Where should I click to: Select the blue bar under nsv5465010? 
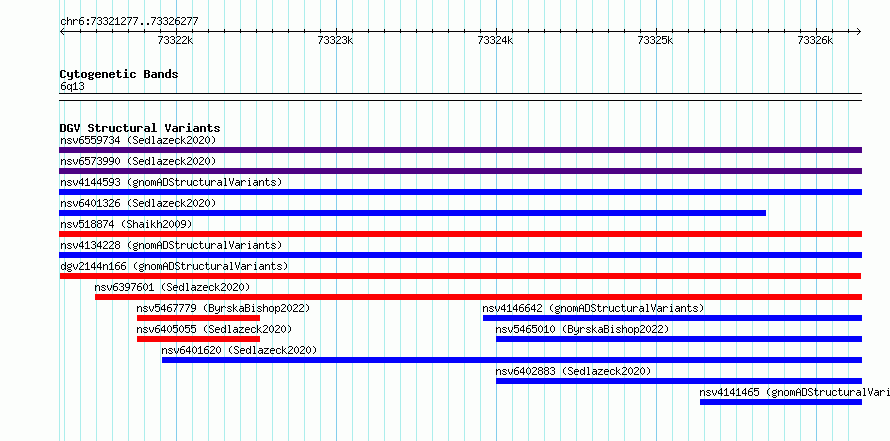coord(679,339)
